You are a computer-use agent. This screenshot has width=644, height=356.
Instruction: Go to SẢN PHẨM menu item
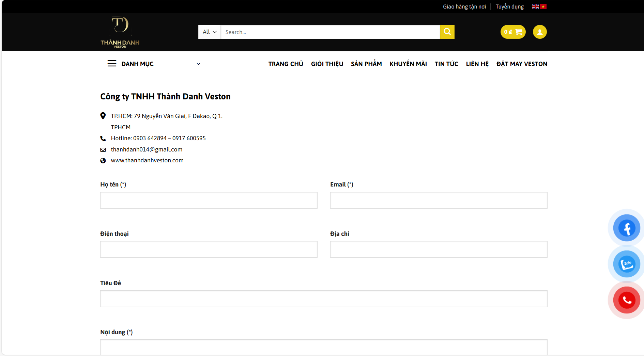click(x=366, y=64)
